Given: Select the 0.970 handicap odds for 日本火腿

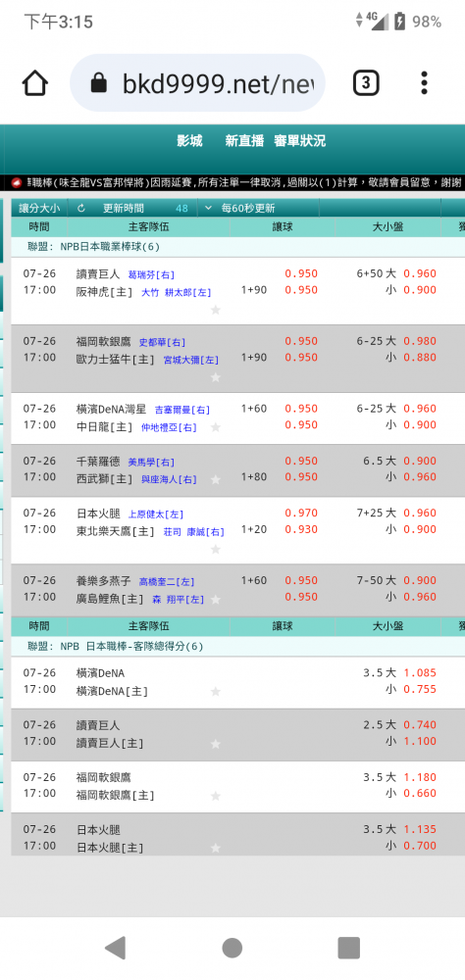Looking at the screenshot, I should pyautogui.click(x=301, y=514).
